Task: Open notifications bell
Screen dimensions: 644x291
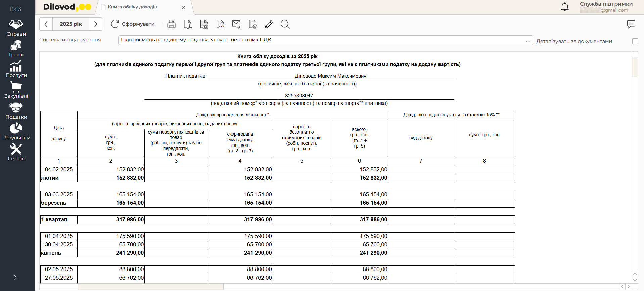Action: pos(565,7)
